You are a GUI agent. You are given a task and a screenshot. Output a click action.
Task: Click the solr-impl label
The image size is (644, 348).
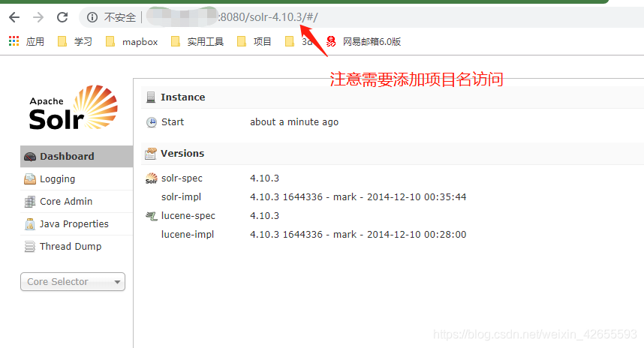(181, 197)
